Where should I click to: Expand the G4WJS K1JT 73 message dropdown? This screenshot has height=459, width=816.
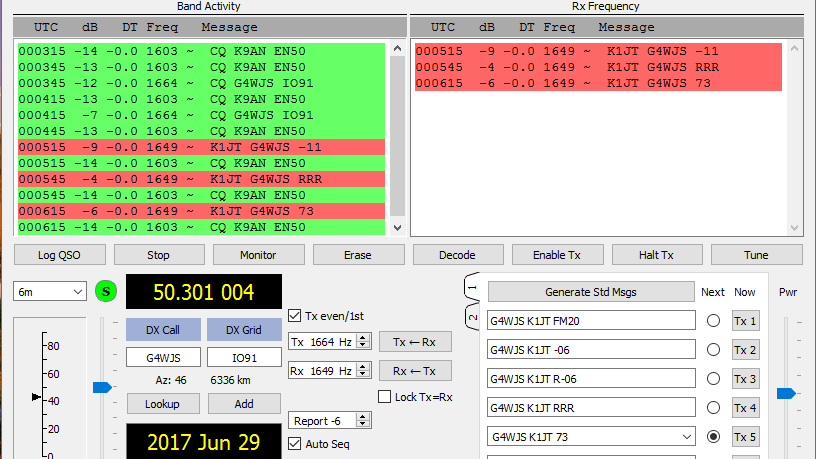tap(687, 437)
